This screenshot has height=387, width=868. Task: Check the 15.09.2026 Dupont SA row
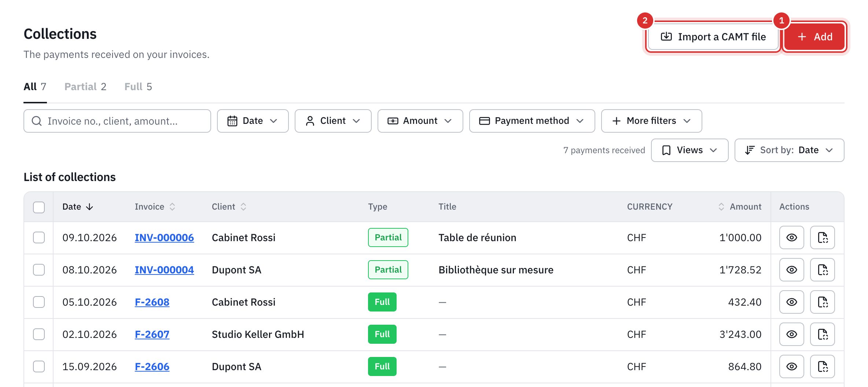click(39, 366)
